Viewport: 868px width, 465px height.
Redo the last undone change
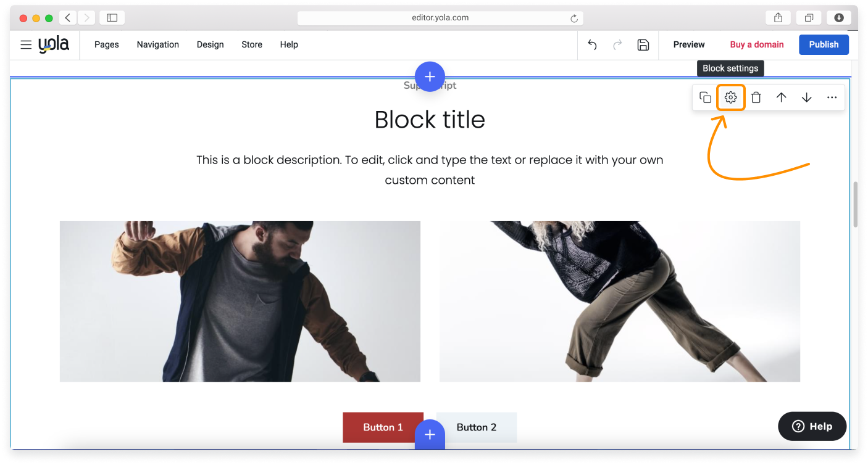coord(617,44)
